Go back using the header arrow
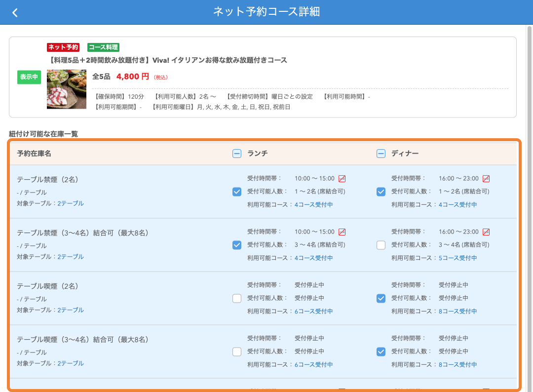 [15, 12]
